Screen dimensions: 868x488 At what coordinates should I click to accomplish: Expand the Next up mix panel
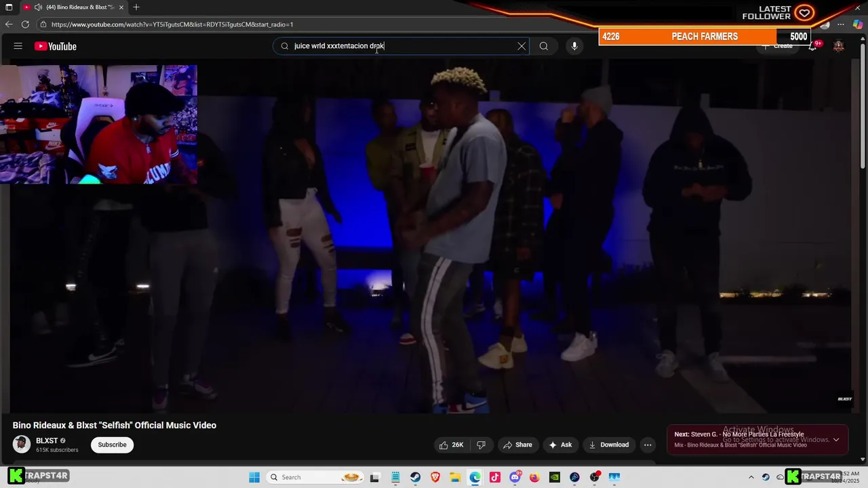click(836, 439)
